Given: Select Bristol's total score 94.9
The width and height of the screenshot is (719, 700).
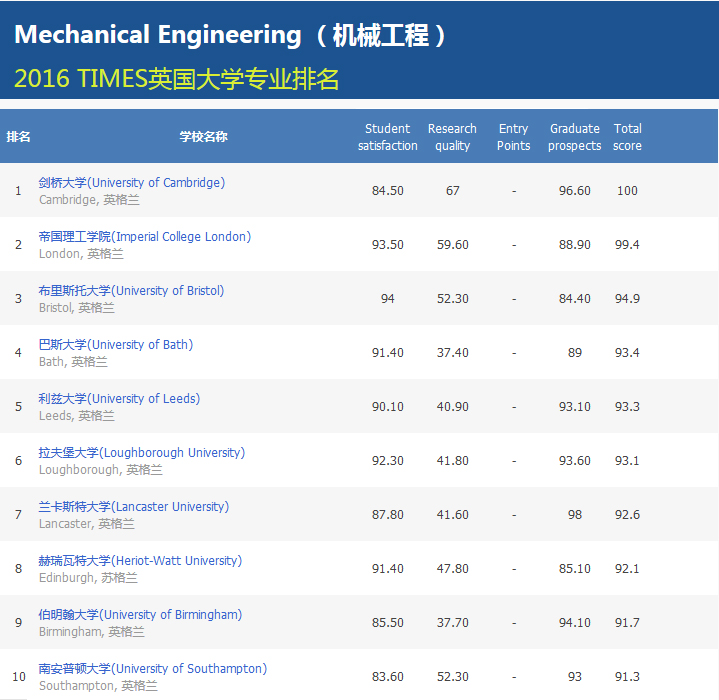Looking at the screenshot, I should coord(627,299).
